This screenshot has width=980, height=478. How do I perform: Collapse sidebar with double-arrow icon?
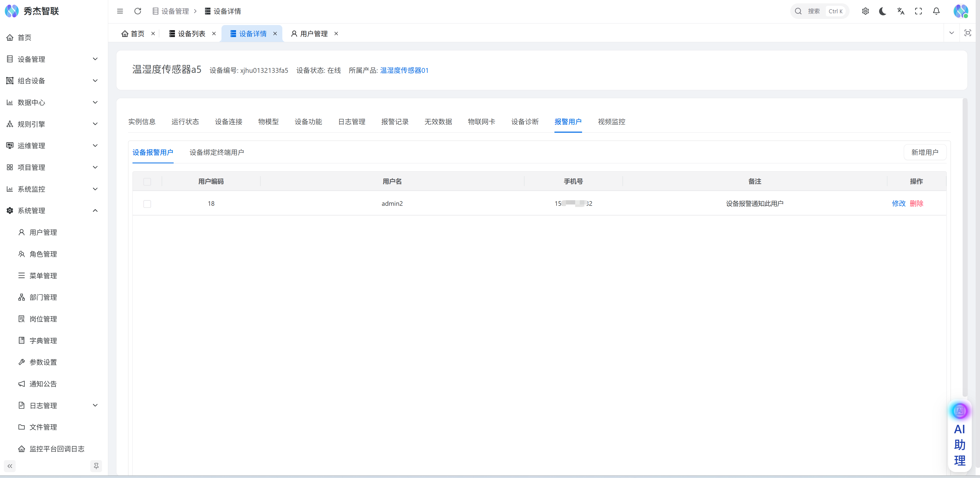tap(10, 466)
